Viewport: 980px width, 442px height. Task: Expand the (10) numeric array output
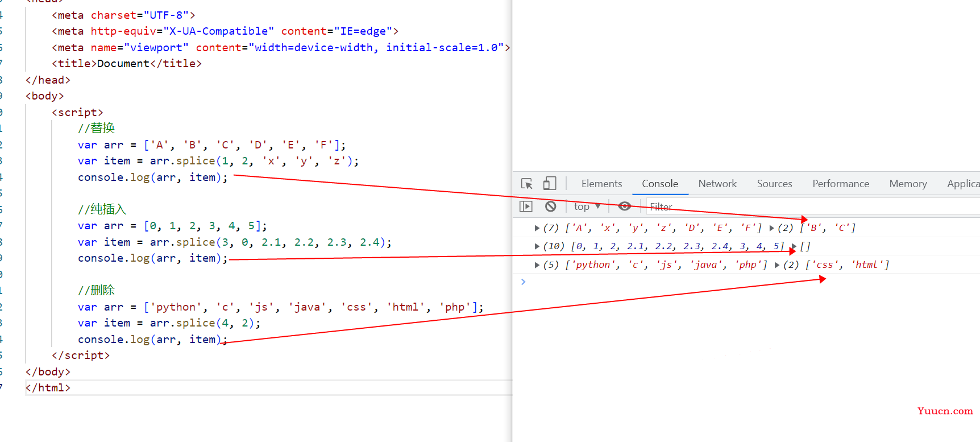tap(537, 246)
